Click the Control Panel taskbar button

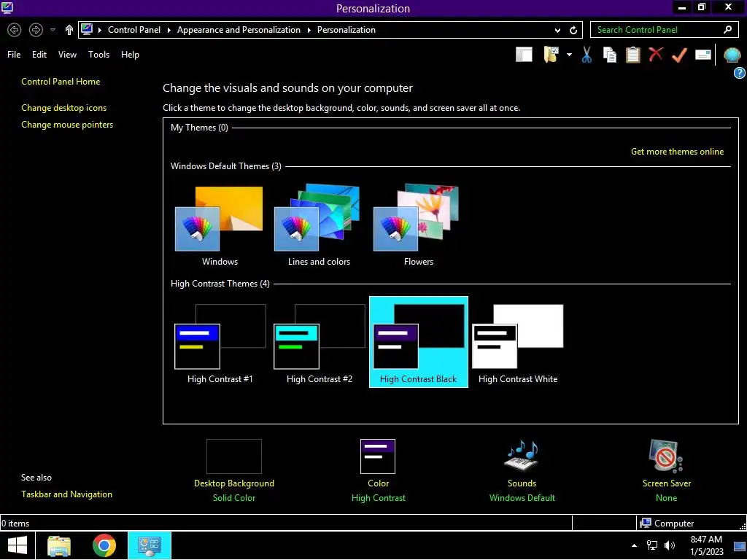click(149, 545)
